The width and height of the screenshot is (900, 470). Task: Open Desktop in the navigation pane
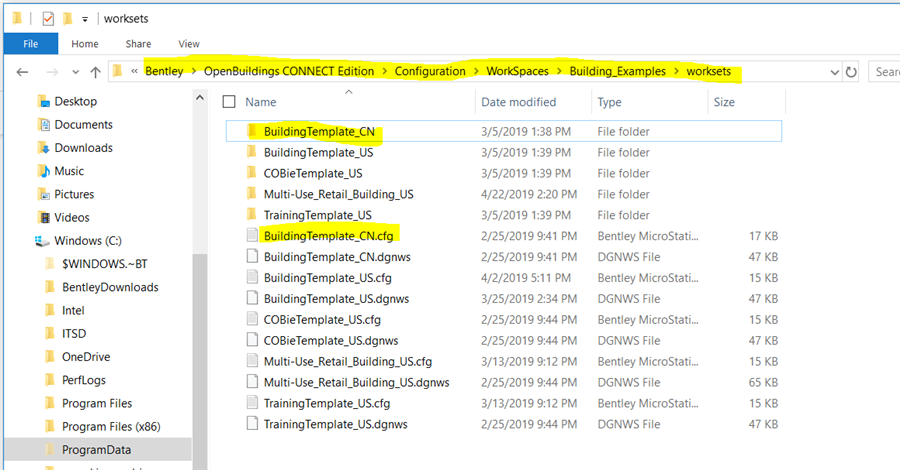(x=75, y=102)
